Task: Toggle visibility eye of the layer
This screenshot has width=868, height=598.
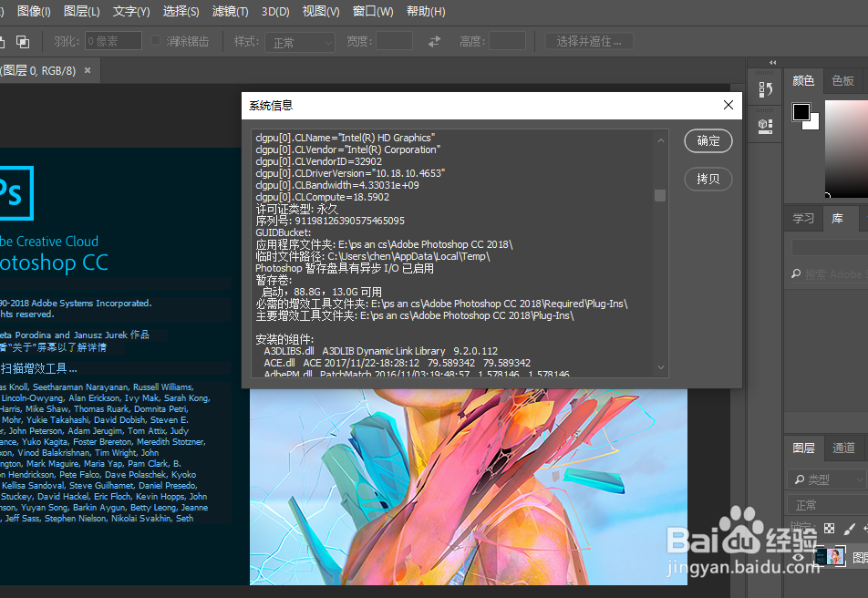Action: (798, 557)
